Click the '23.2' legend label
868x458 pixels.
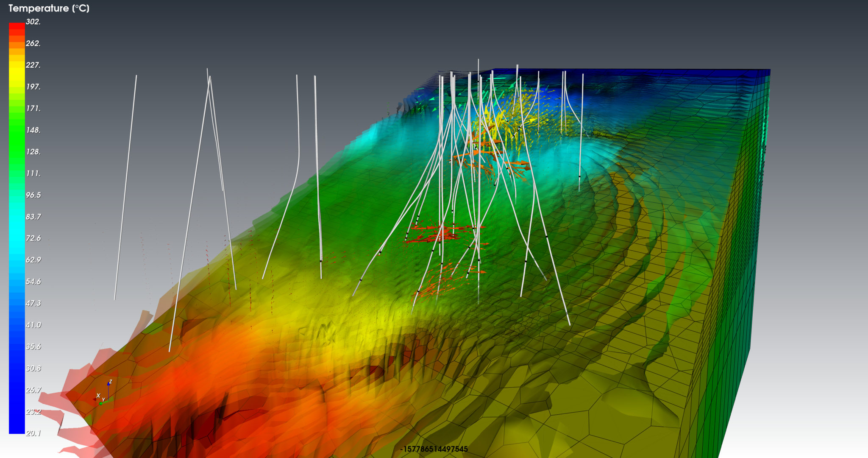click(x=33, y=411)
